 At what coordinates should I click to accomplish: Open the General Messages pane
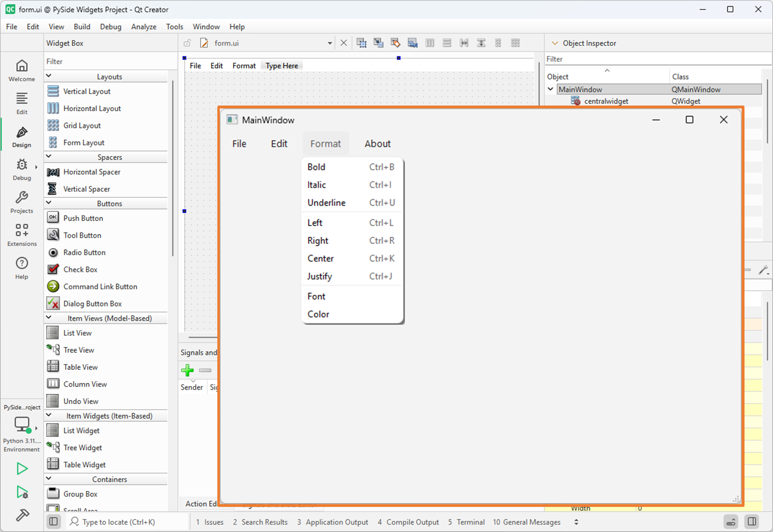(x=527, y=522)
